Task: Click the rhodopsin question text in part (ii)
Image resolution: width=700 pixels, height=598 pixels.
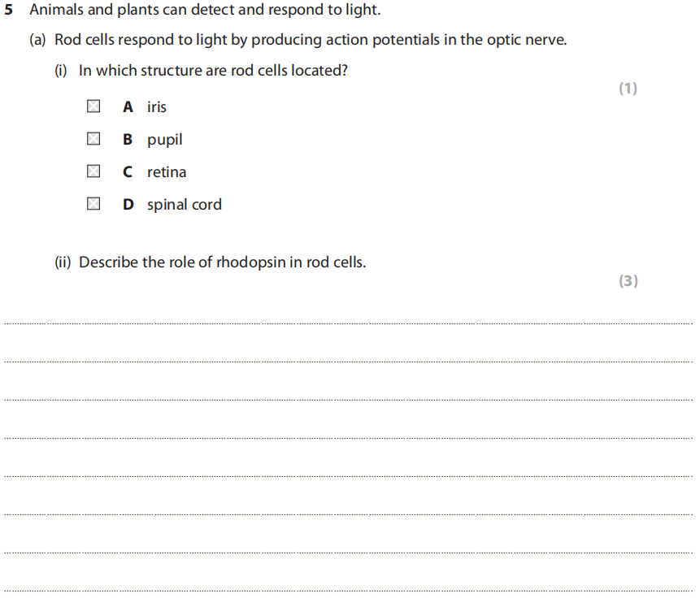Action: tap(210, 262)
